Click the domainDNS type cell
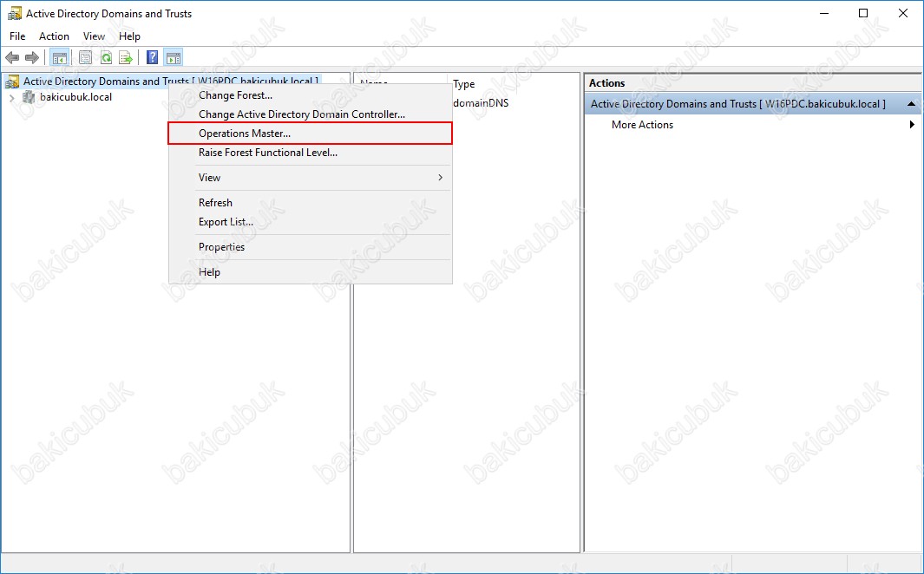 [x=481, y=103]
